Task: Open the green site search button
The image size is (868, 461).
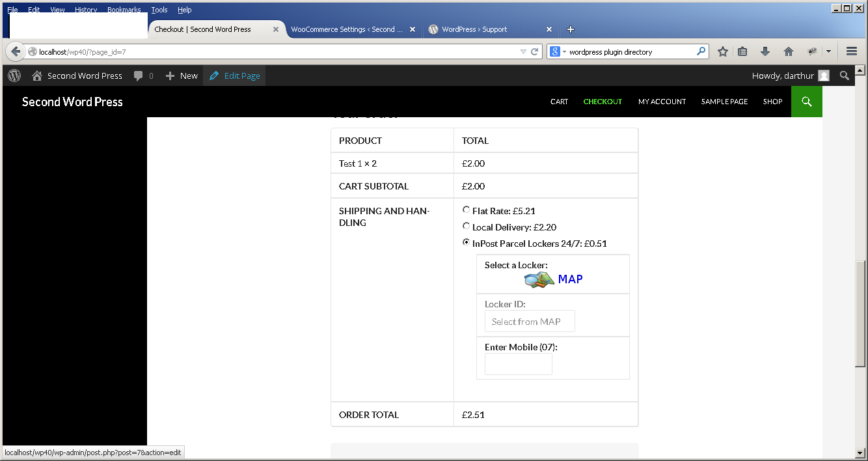Action: tap(807, 102)
